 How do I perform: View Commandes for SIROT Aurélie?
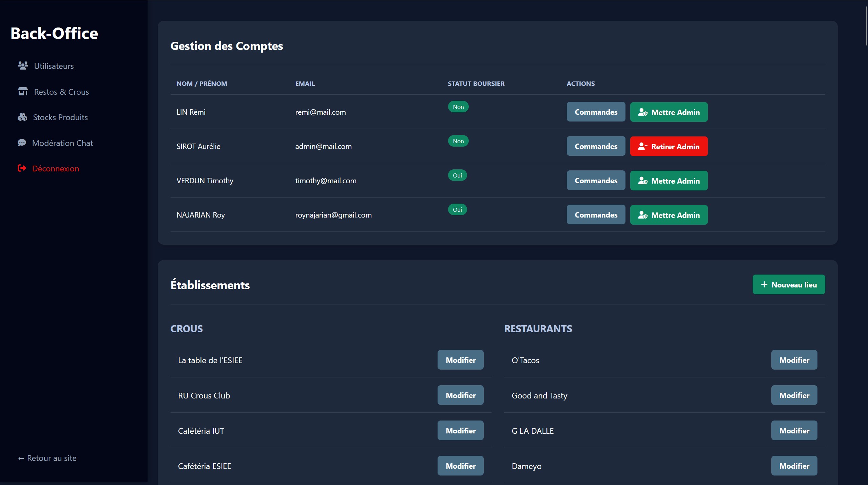pyautogui.click(x=596, y=146)
